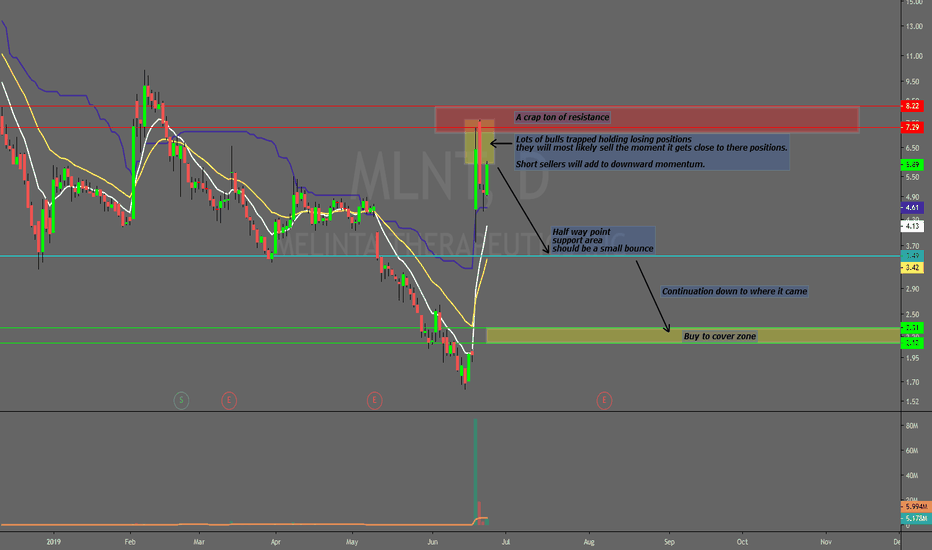Click the 13.00 price scale value
Viewport: 932px width, 550px height.
coord(914,26)
